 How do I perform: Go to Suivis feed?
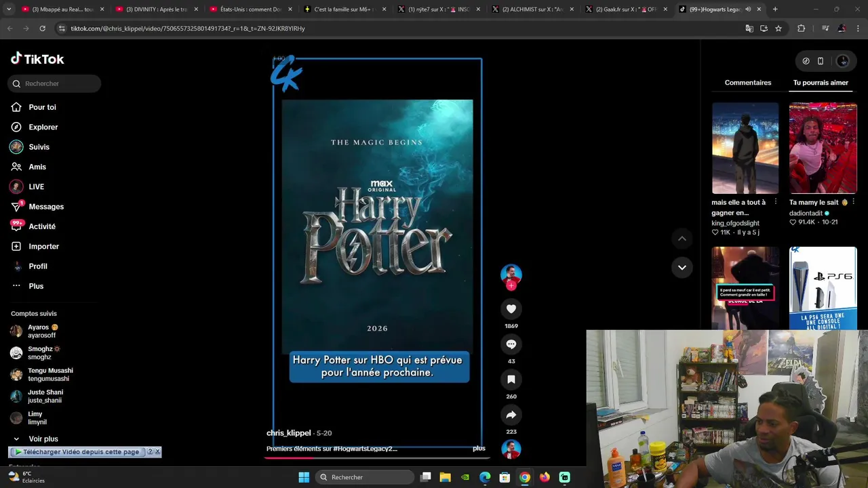[31, 146]
